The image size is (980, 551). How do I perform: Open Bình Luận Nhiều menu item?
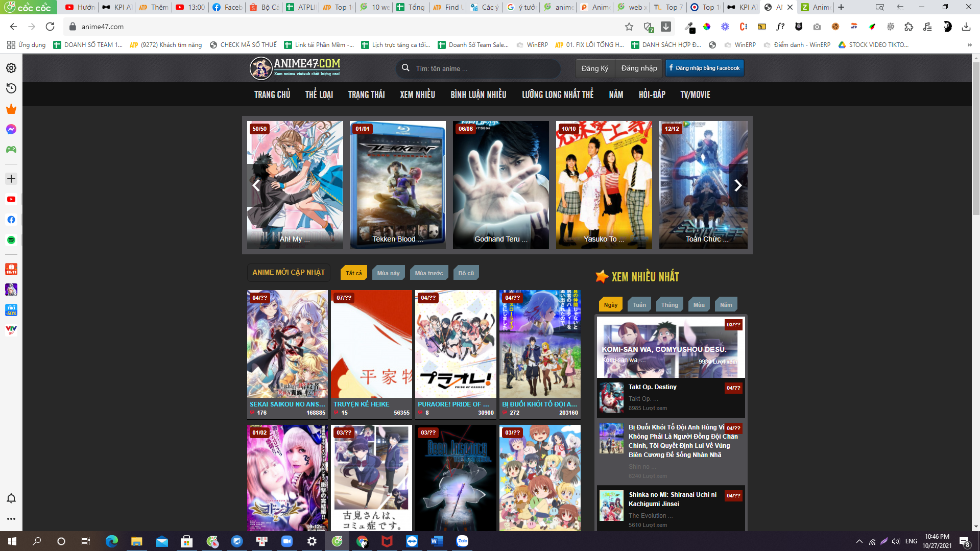(479, 94)
